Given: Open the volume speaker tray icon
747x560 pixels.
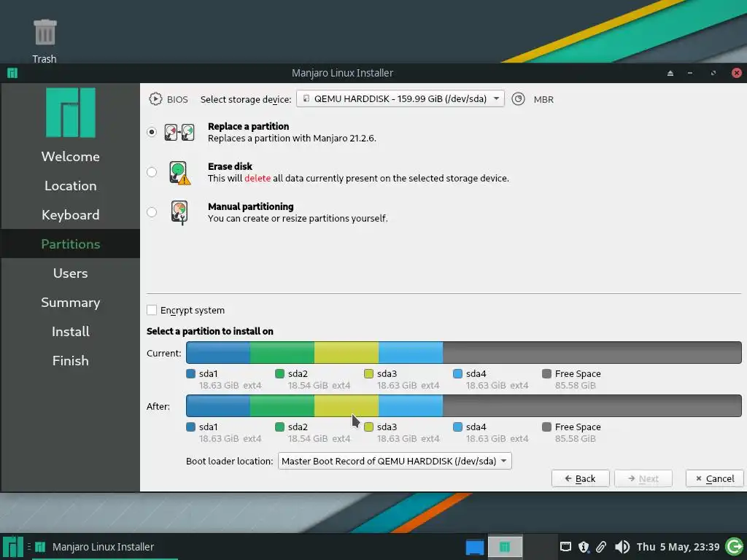Looking at the screenshot, I should [x=622, y=547].
